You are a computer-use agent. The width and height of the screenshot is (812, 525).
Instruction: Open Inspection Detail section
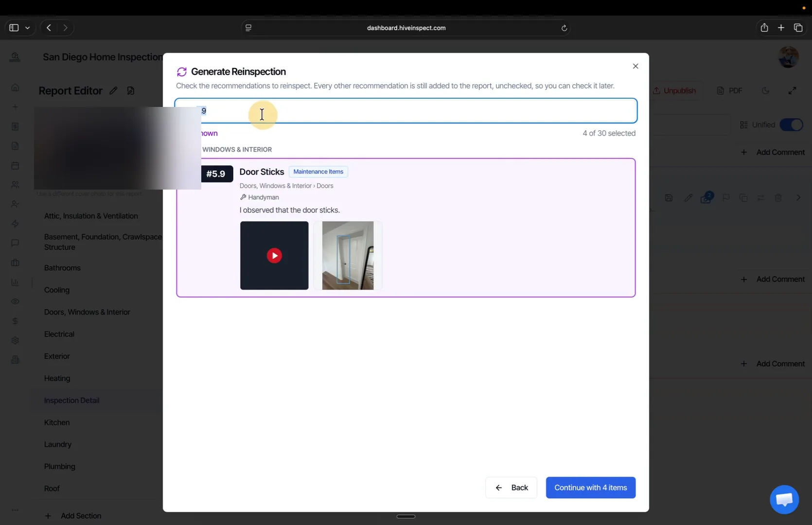(71, 401)
